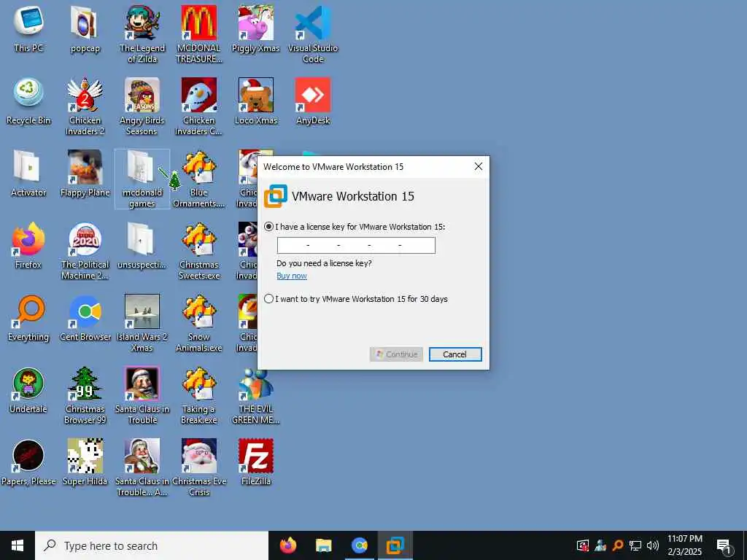Select the Snow Animals.exe icon
Screen dimensions: 747x560
point(199,323)
